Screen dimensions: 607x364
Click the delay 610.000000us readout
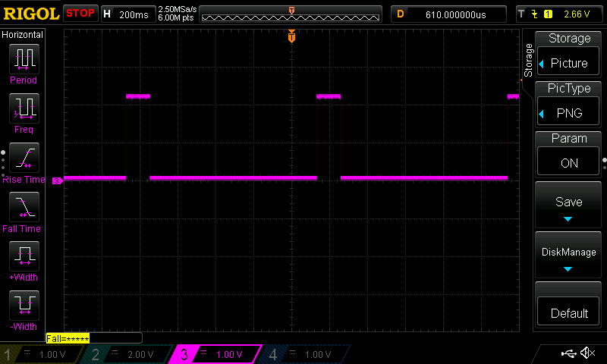tap(456, 14)
